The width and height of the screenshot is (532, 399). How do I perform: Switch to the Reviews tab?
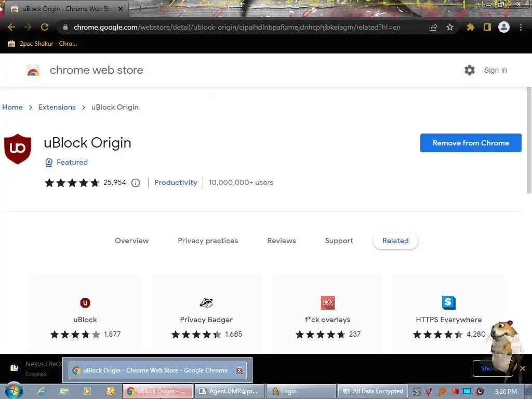point(282,241)
